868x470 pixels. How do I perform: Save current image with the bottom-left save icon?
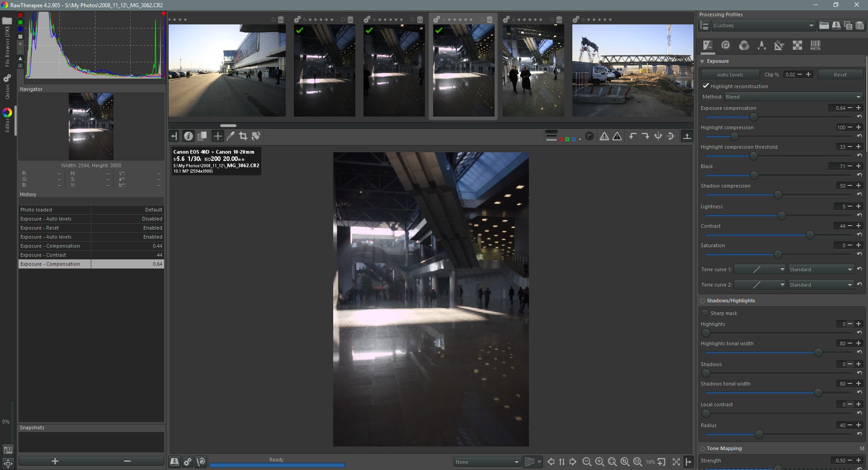coord(174,461)
